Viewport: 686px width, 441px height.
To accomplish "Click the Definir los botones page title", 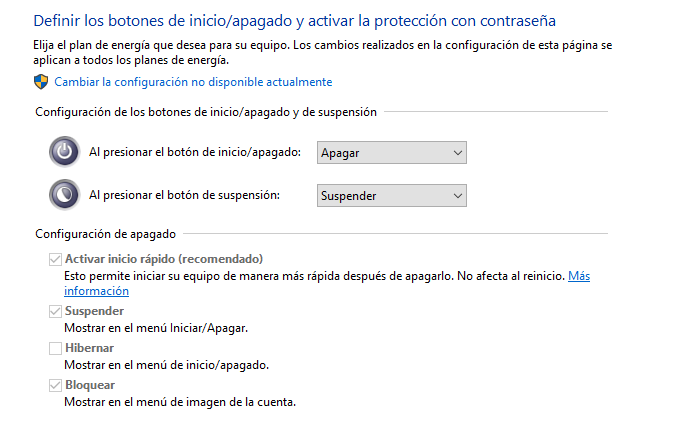I will 294,21.
